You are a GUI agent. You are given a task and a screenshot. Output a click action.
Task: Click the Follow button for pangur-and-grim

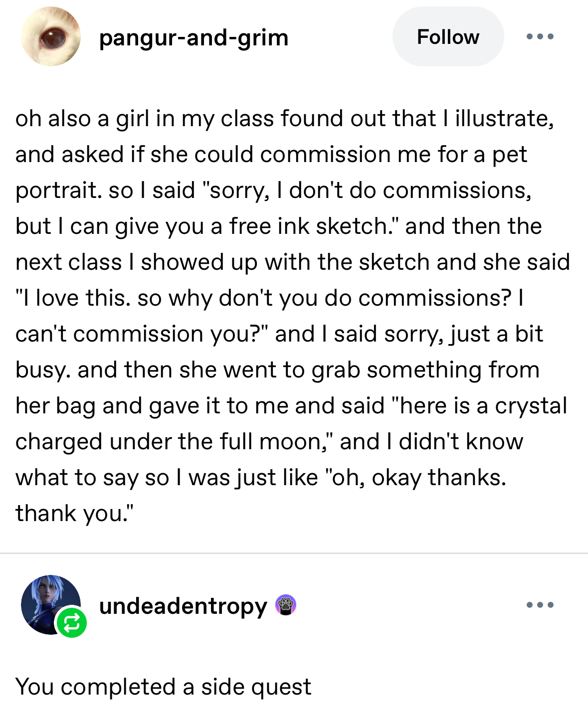[x=448, y=37]
